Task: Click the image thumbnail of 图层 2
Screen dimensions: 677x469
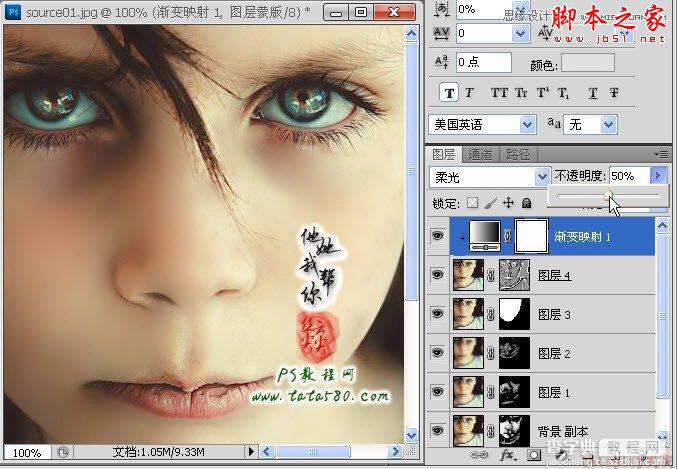Action: click(x=468, y=353)
